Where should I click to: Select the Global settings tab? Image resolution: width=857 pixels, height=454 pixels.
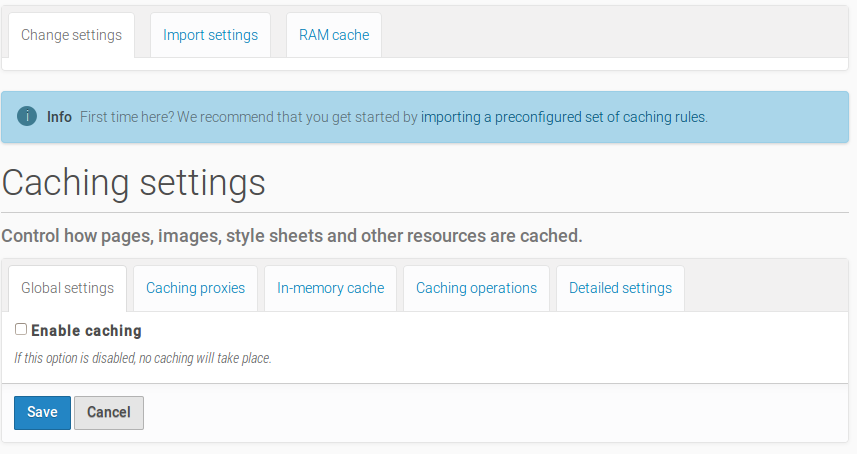click(67, 288)
